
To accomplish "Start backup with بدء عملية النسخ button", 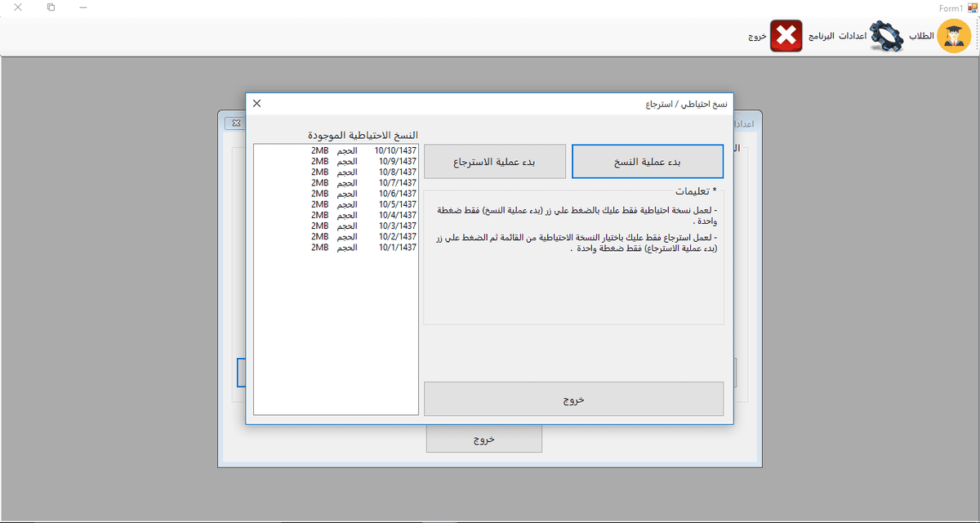I will click(648, 162).
